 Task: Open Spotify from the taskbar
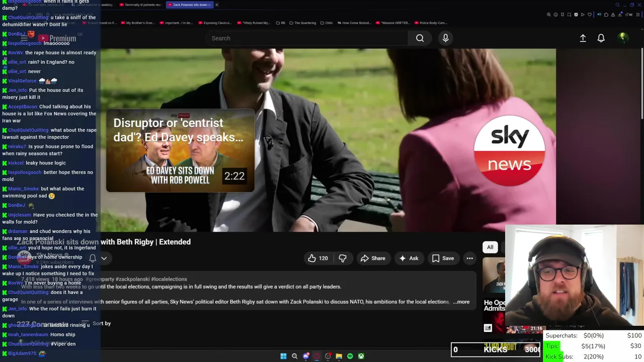[350, 356]
